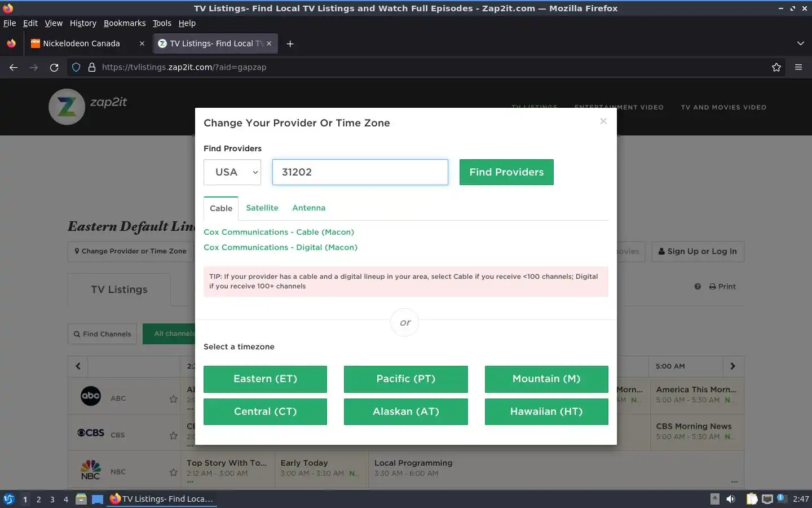Select Alaskan (AT) timezone
This screenshot has height=508, width=812.
[x=406, y=411]
